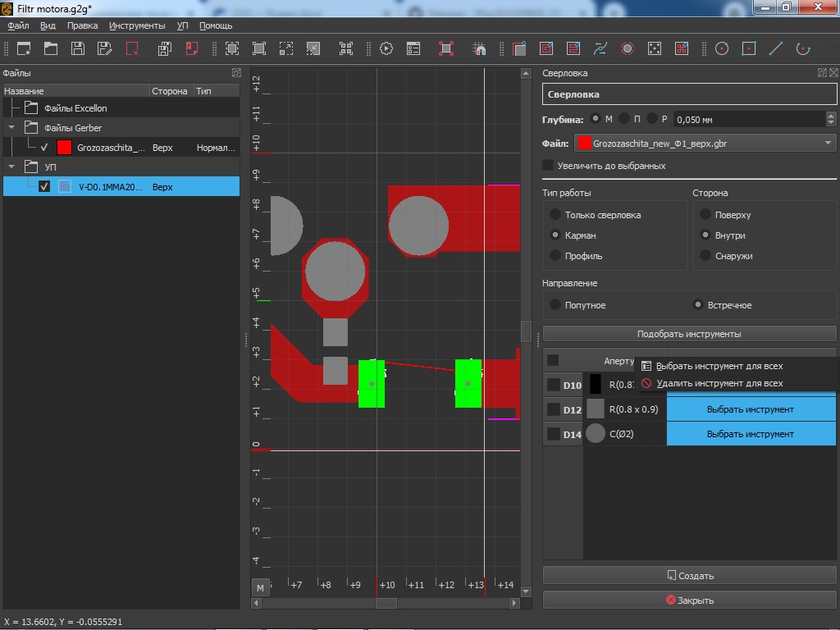Open the 'Инструменты' menu
Screen dimensions: 840x630
point(137,25)
